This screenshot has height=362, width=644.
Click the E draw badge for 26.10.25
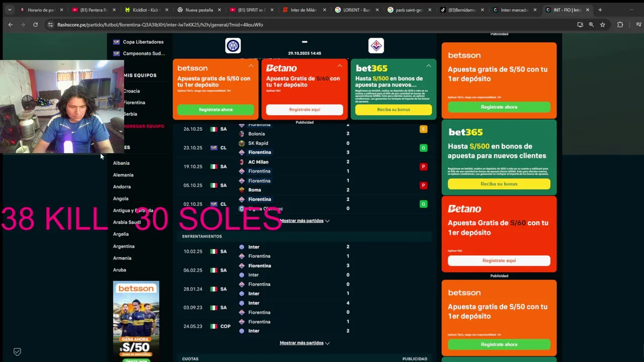[423, 129]
